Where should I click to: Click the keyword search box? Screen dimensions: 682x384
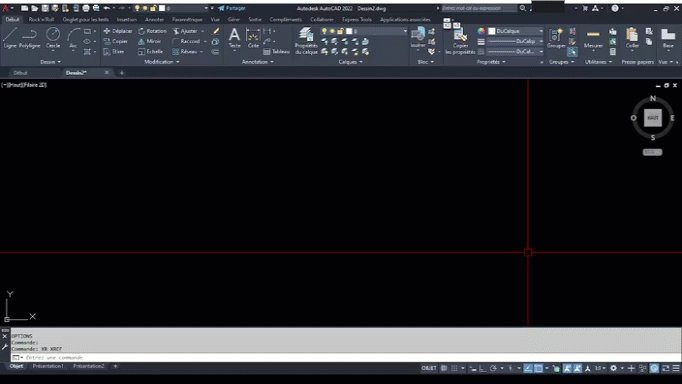[x=478, y=8]
